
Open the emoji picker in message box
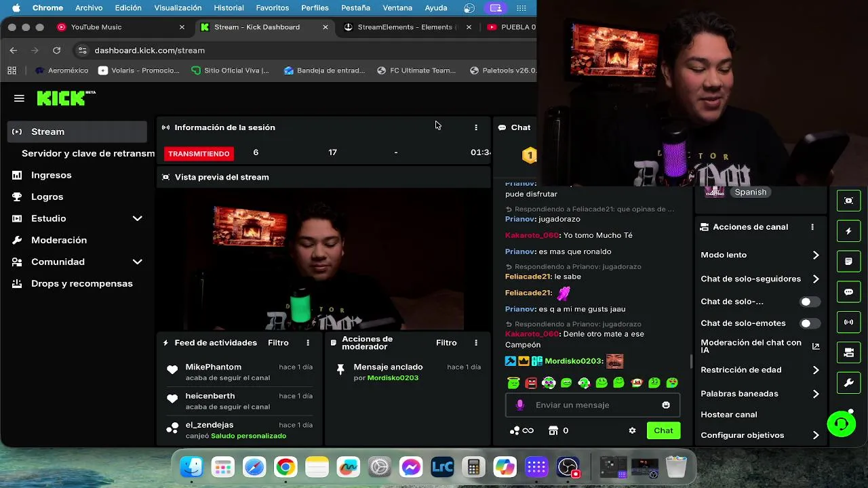(666, 405)
